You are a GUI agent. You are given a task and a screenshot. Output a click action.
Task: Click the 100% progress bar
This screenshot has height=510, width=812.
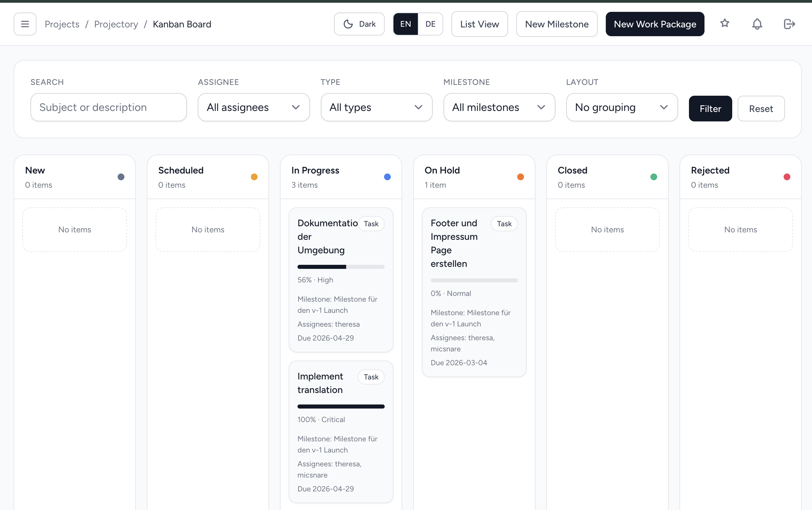(341, 407)
